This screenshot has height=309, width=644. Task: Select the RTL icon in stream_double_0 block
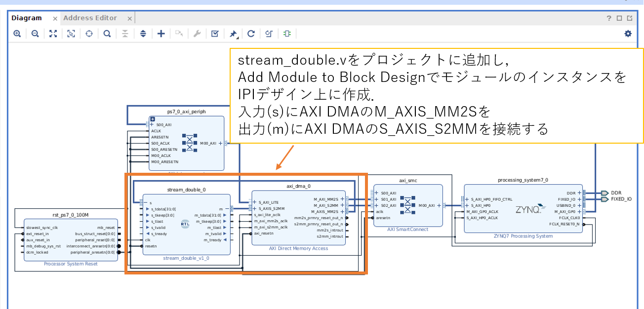pos(185,224)
